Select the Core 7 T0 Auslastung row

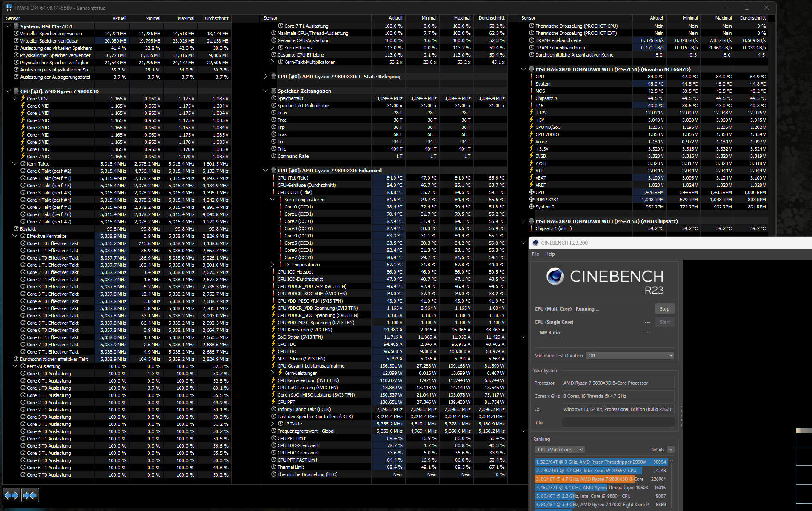(x=117, y=475)
